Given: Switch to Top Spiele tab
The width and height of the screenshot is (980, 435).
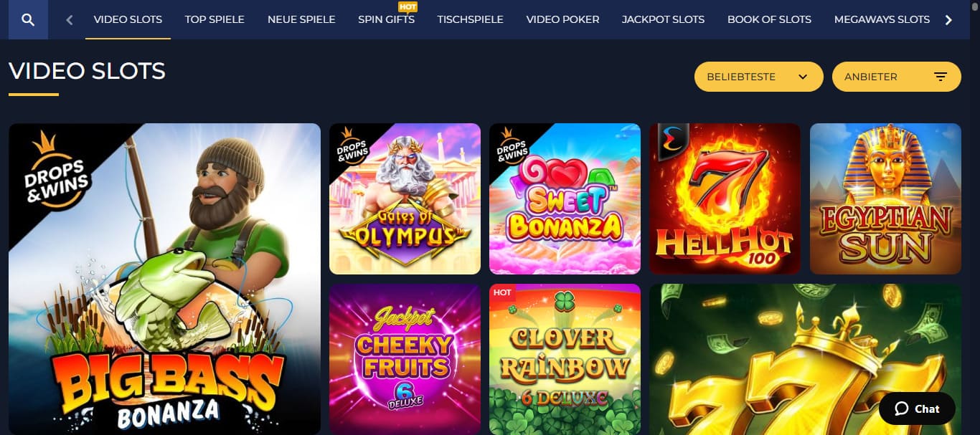Looking at the screenshot, I should pyautogui.click(x=215, y=19).
